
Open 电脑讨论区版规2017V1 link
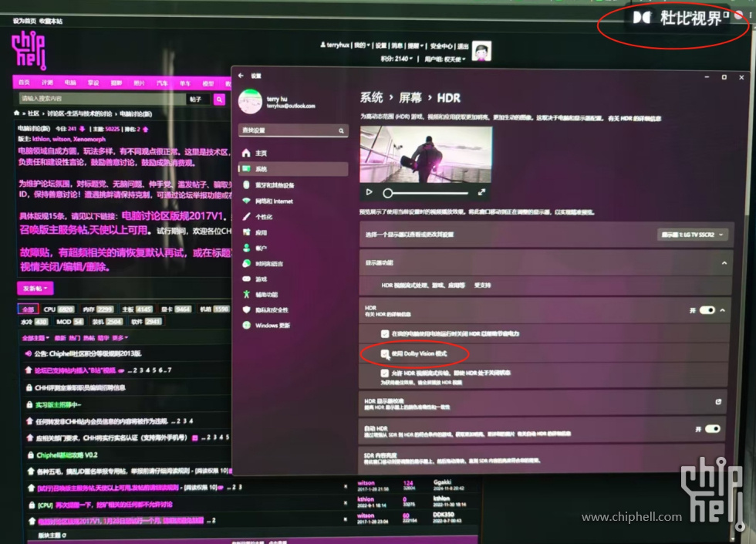pos(173,215)
